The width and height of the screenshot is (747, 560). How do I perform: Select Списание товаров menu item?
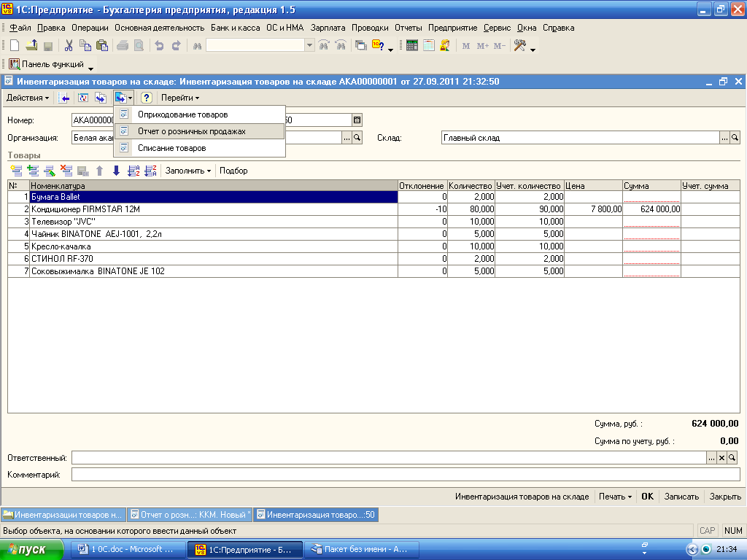(x=200, y=148)
